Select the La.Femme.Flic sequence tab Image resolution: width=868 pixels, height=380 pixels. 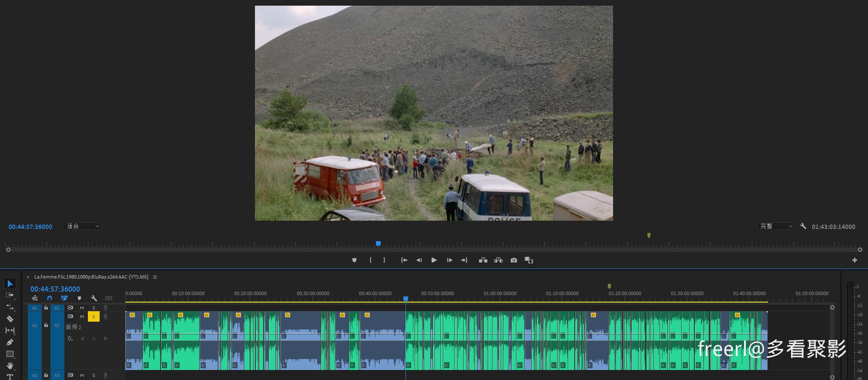click(x=91, y=277)
